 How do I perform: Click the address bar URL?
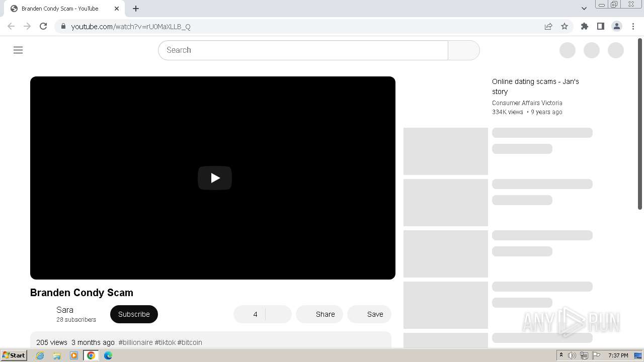click(131, 27)
